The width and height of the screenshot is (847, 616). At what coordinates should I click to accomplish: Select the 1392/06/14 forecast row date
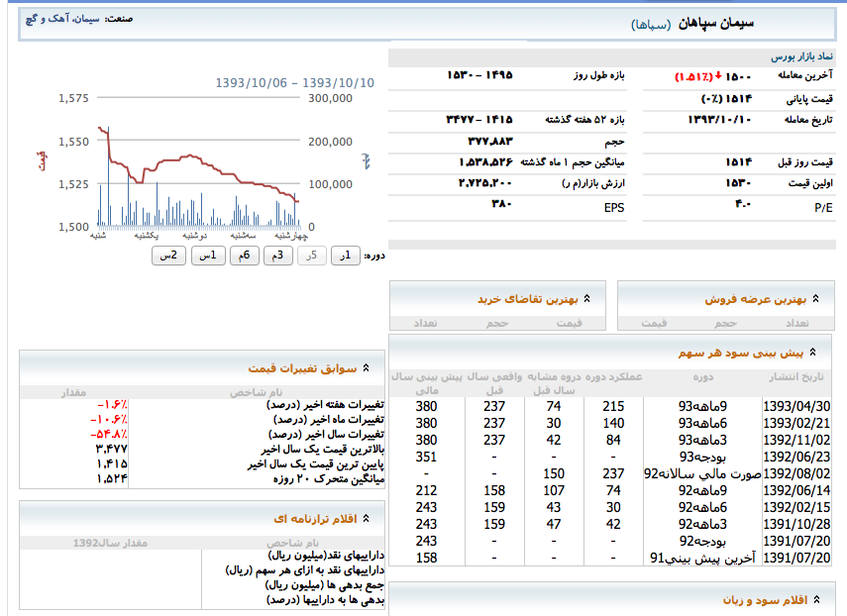point(796,490)
